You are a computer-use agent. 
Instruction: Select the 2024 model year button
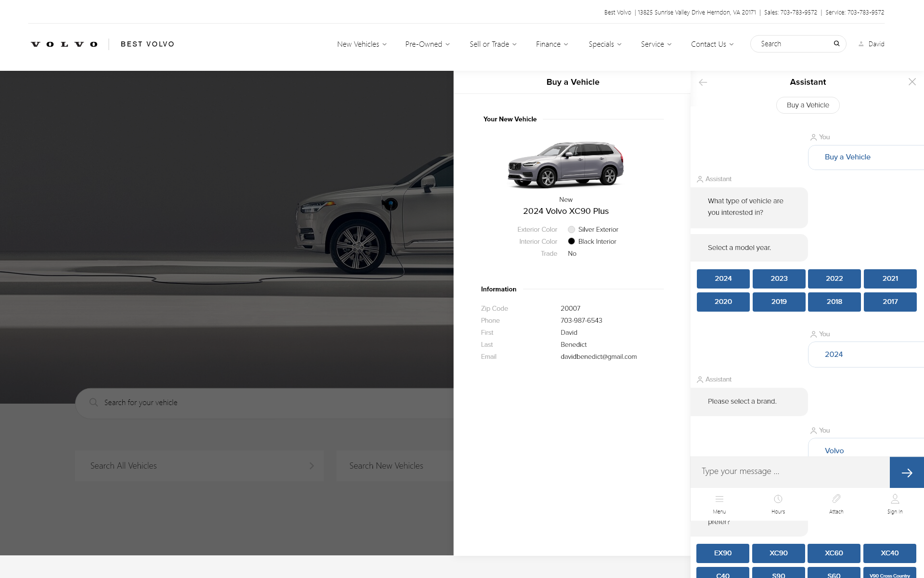(x=723, y=279)
